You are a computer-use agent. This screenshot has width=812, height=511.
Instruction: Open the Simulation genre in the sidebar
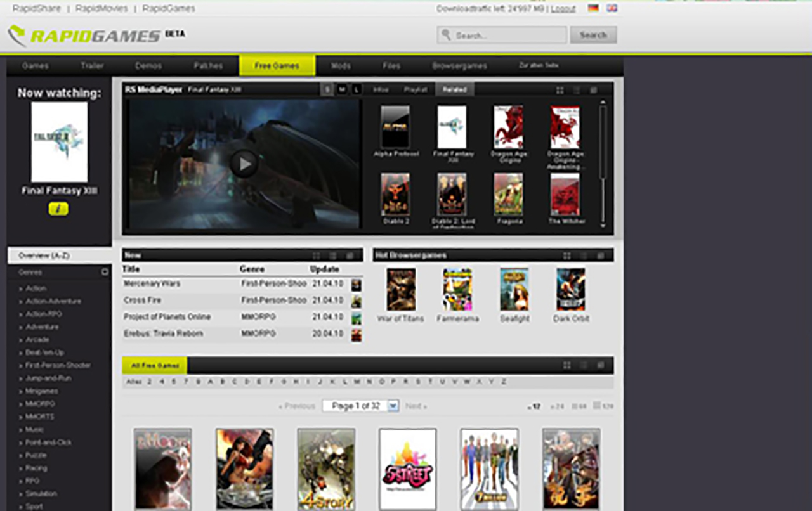pyautogui.click(x=41, y=493)
